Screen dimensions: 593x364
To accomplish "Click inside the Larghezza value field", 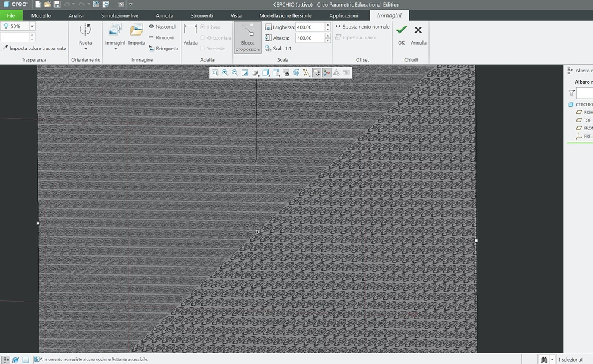I will [309, 26].
